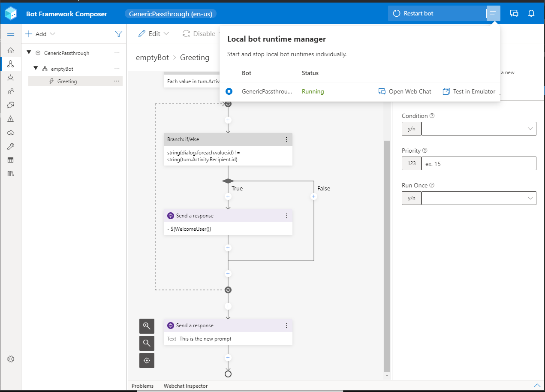The image size is (545, 392).
Task: Go to Home in sidebar
Action: click(11, 50)
